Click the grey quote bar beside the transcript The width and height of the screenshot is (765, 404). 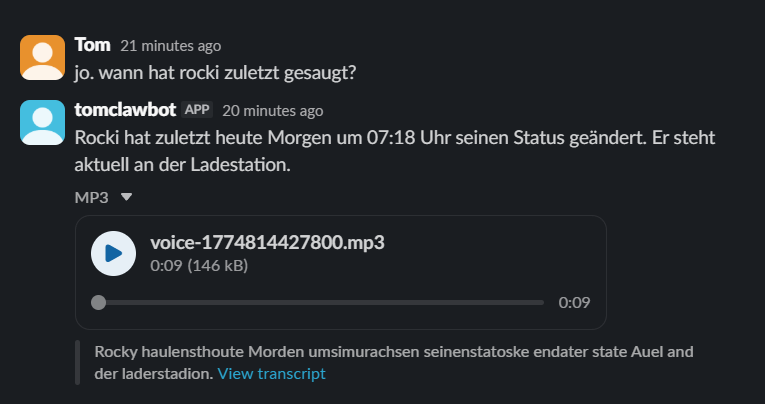click(77, 363)
